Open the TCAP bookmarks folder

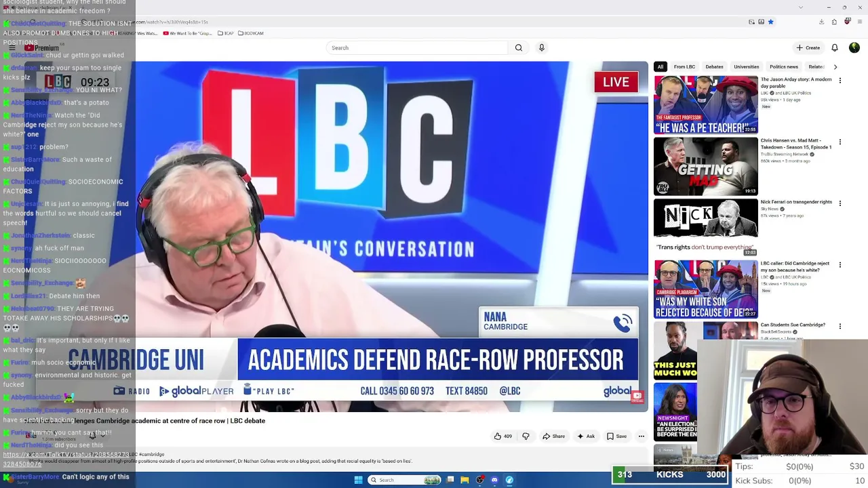pyautogui.click(x=227, y=33)
